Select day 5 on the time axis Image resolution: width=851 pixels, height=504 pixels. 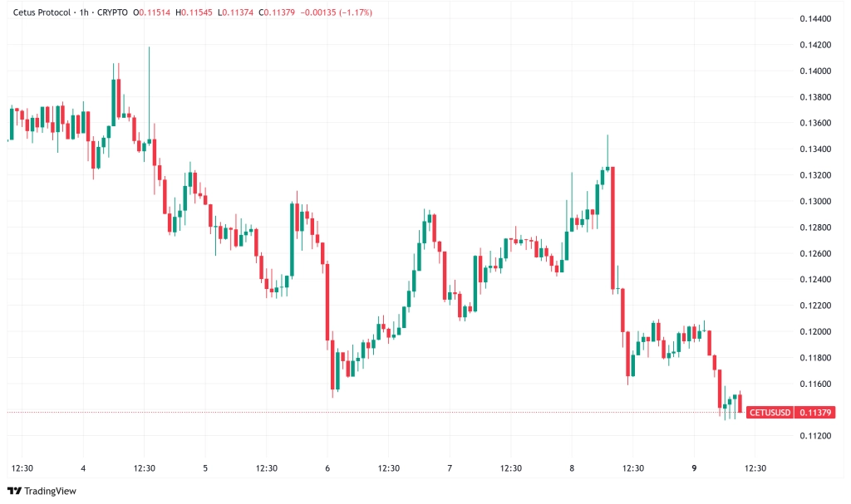pos(205,468)
